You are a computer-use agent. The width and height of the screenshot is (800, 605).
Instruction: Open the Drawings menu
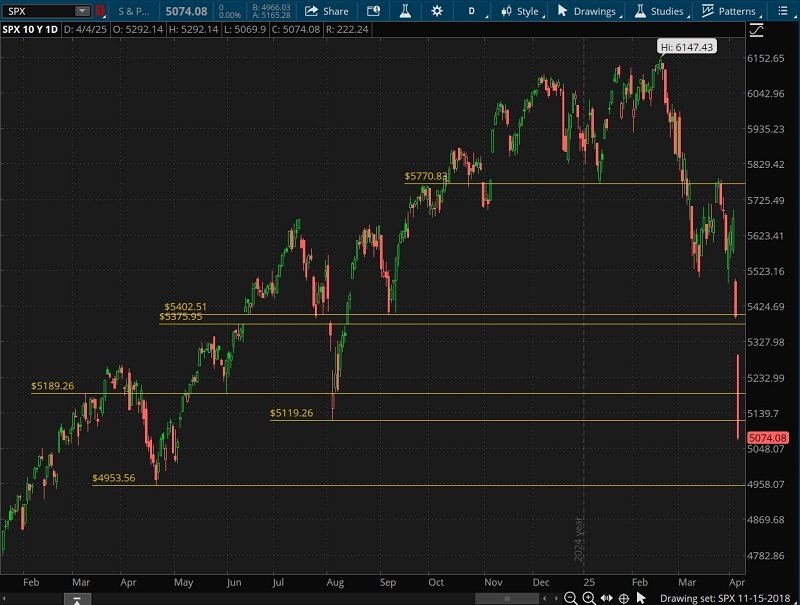pos(587,11)
